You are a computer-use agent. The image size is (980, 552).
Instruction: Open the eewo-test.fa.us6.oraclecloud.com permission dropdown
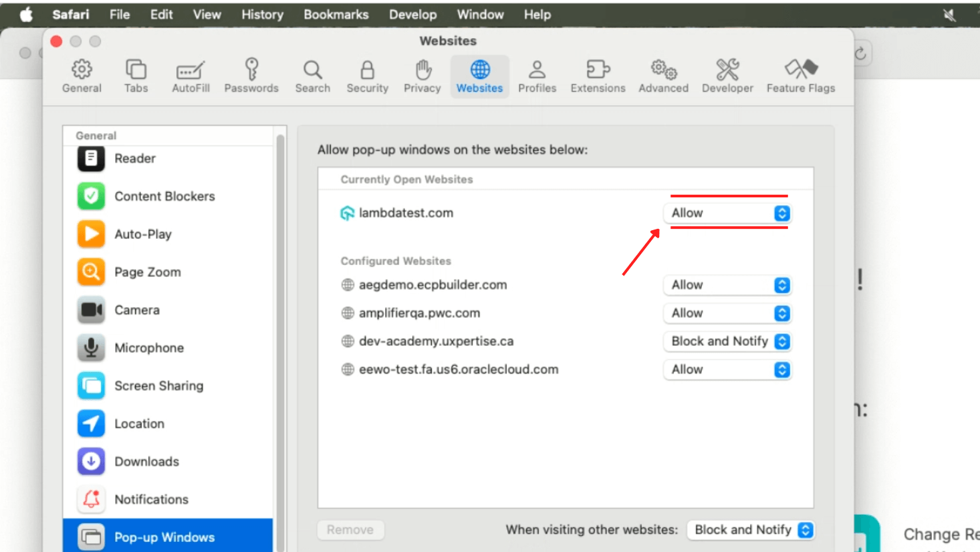(727, 369)
